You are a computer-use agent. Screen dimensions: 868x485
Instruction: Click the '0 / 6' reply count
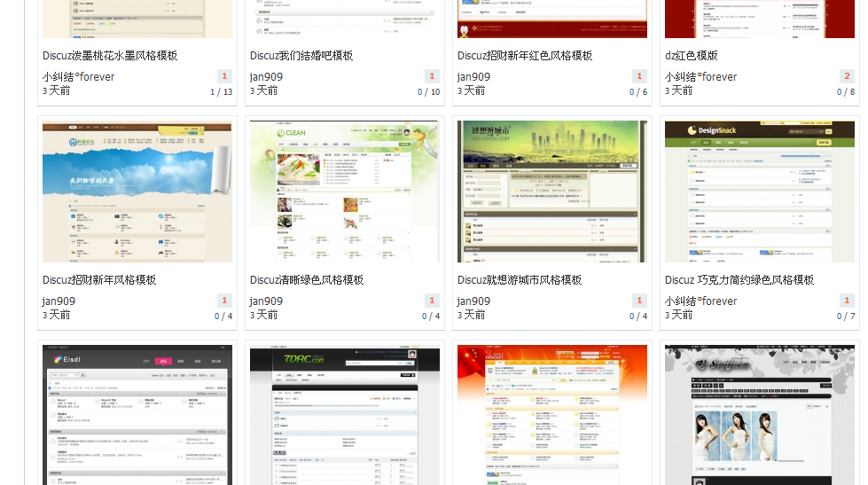coord(638,92)
